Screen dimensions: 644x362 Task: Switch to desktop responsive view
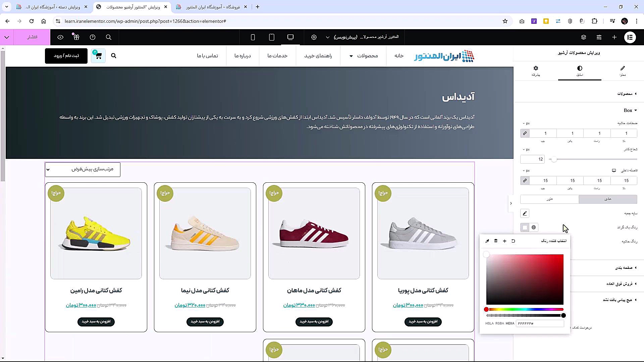pos(290,37)
